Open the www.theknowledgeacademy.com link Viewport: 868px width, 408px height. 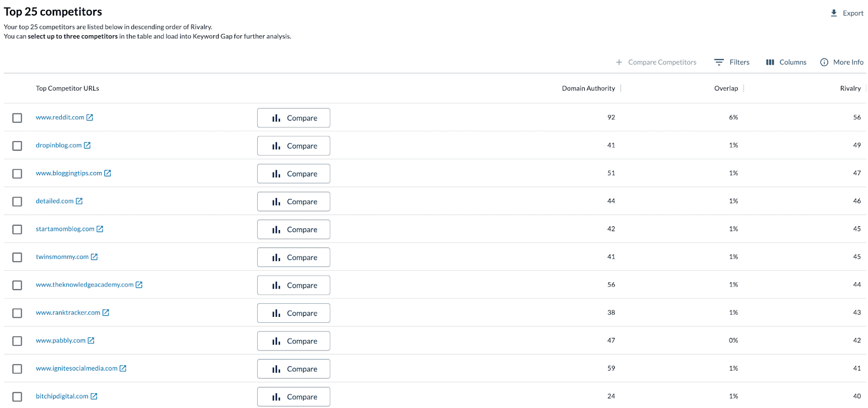(x=85, y=285)
